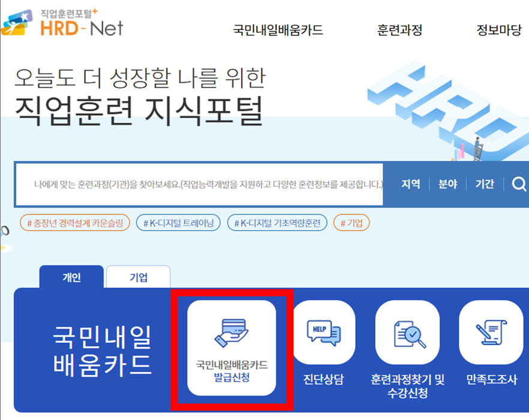
Task: Open 훈련과정찾기 및 수강신청 icon
Action: [408, 333]
